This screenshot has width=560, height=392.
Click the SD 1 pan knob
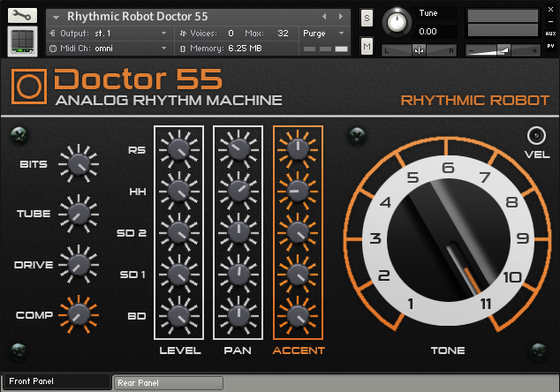point(238,275)
